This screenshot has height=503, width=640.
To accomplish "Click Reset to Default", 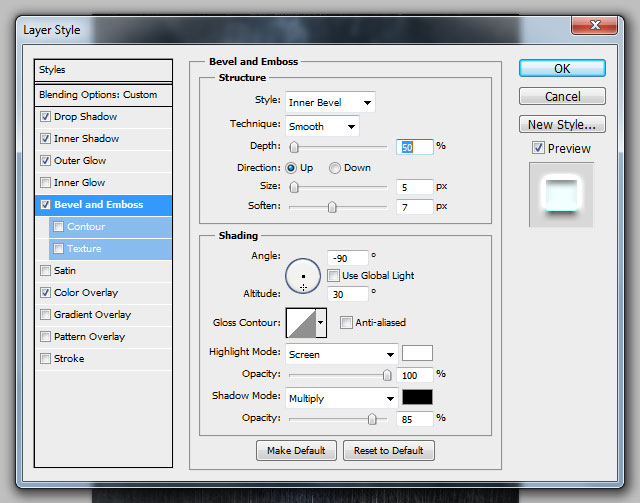I will 389,451.
